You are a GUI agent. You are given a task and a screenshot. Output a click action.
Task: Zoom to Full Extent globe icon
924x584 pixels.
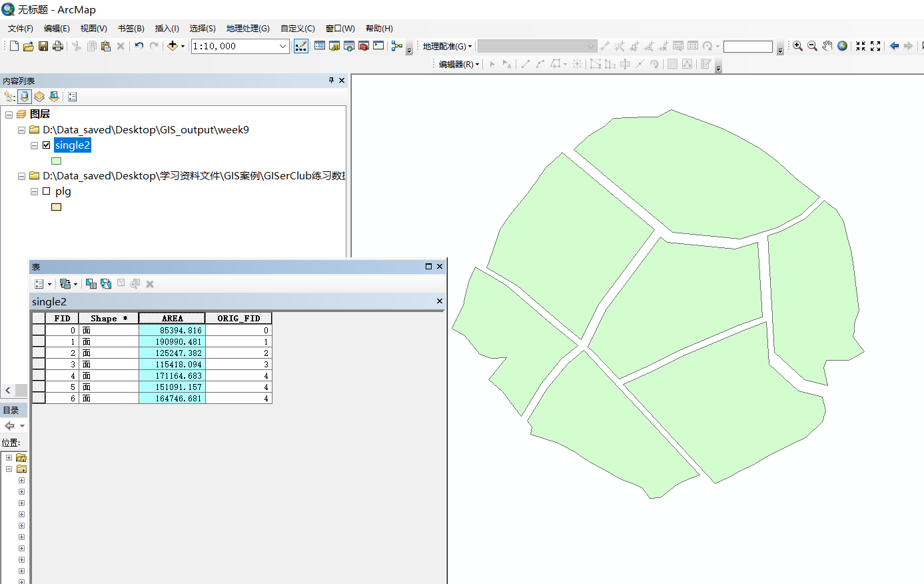[842, 46]
